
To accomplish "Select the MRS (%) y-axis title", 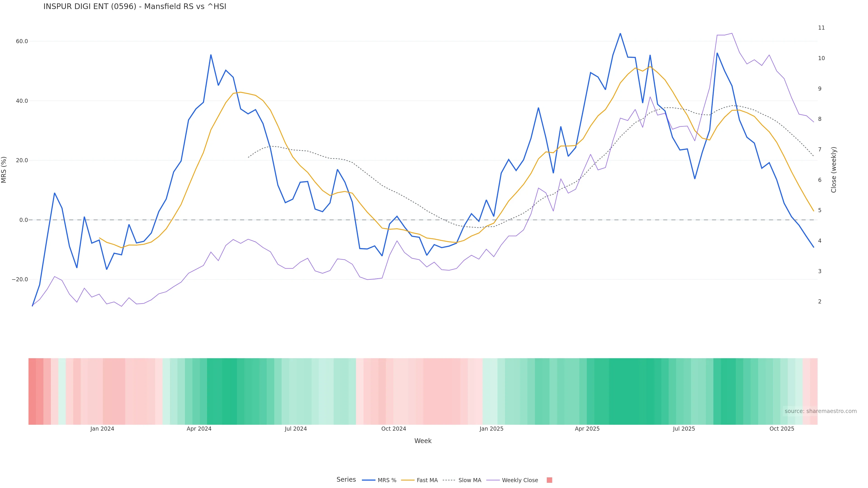I will click(x=4, y=170).
